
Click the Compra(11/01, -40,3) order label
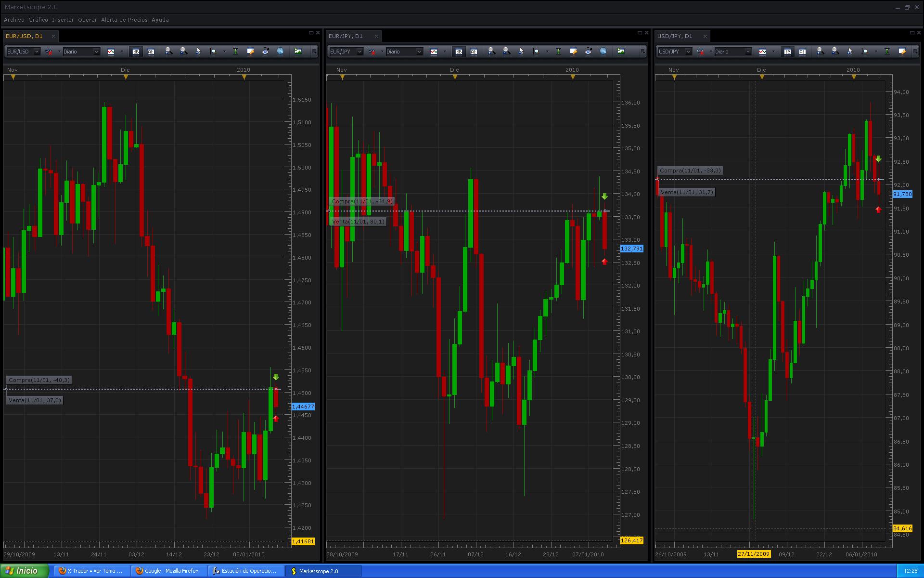(x=39, y=380)
